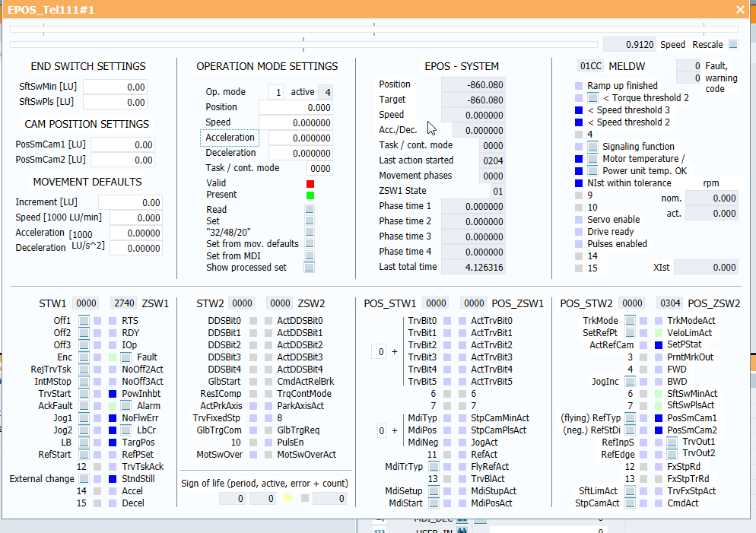Click the lower slider bar beside the Speed field
Image resolution: width=756 pixels, height=533 pixels.
click(303, 44)
